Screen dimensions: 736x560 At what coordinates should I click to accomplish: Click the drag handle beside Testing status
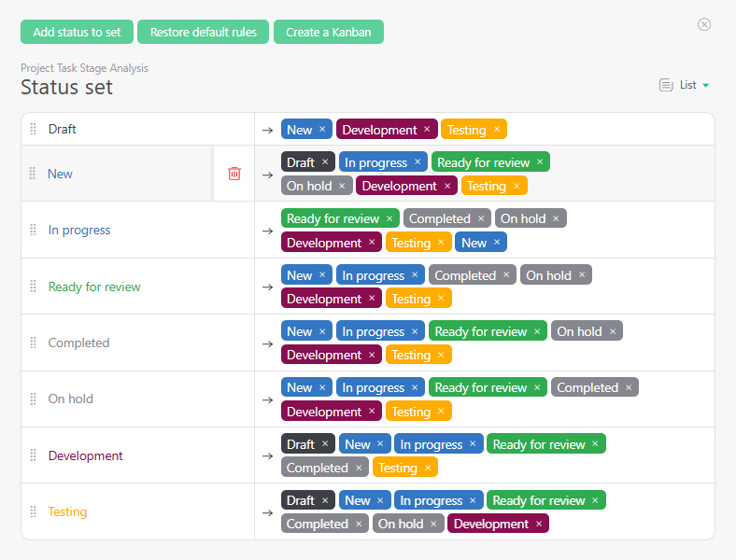coord(34,511)
